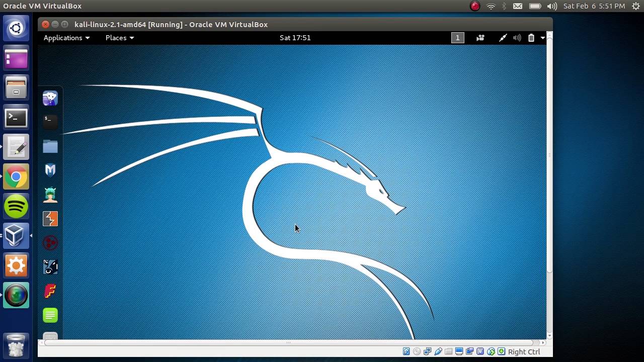
Task: Open VirtualBox from the Ubuntu launcher
Action: tap(16, 236)
